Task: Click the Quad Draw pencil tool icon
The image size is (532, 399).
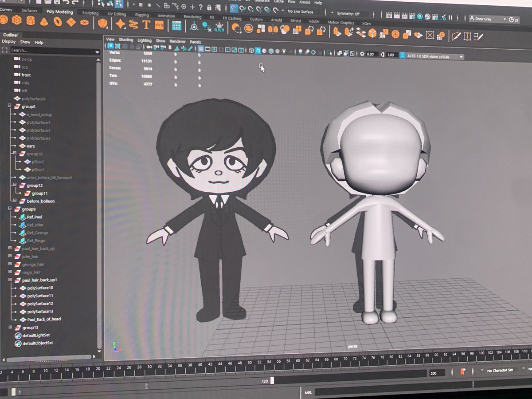Action: click(x=478, y=37)
